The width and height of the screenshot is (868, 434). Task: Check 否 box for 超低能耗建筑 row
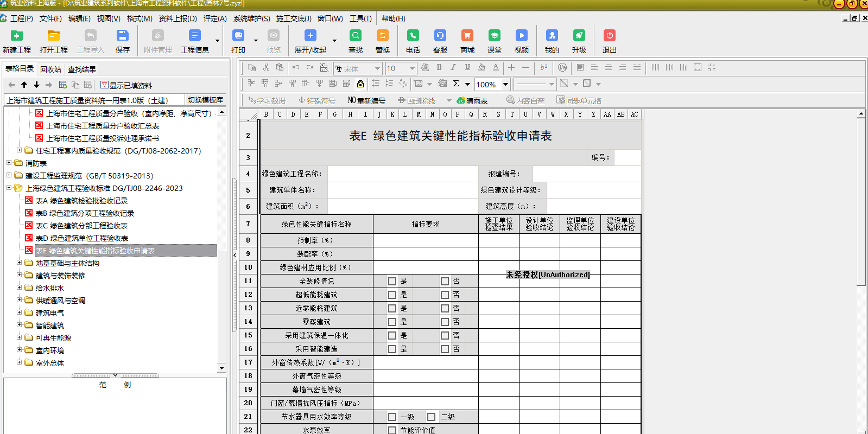coord(445,295)
